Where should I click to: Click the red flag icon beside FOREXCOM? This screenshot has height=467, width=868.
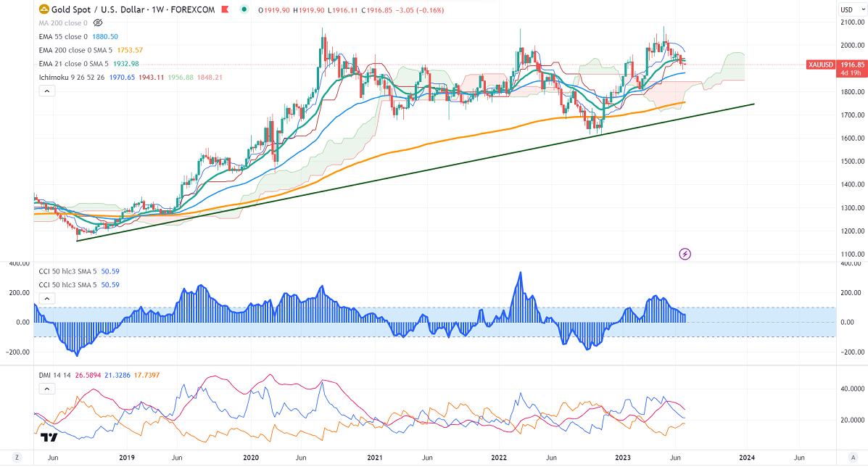pyautogui.click(x=225, y=9)
